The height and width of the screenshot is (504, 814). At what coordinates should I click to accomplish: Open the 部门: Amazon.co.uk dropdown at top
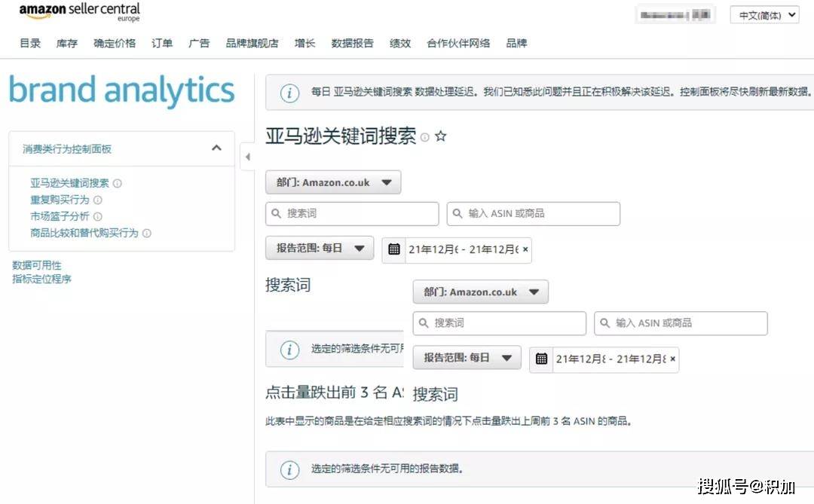pos(333,182)
